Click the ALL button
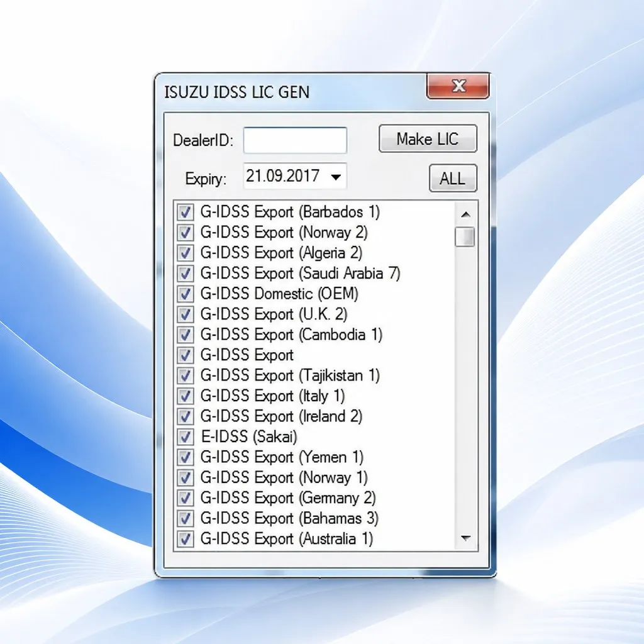Viewport: 644px width, 644px height. (x=453, y=178)
